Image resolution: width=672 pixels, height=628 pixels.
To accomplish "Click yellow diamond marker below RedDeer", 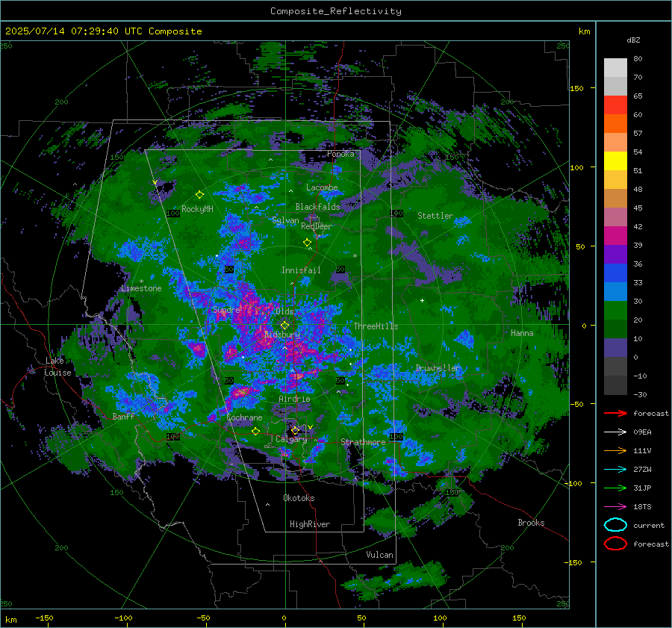I will click(308, 243).
